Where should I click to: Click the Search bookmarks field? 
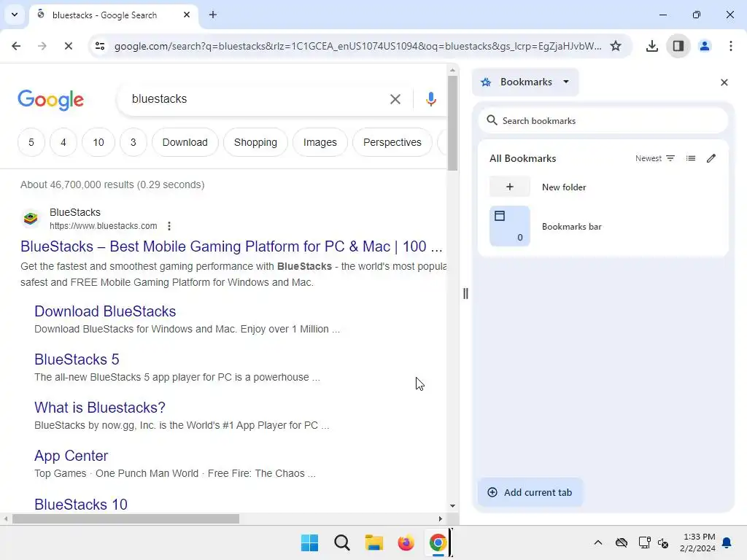point(603,120)
